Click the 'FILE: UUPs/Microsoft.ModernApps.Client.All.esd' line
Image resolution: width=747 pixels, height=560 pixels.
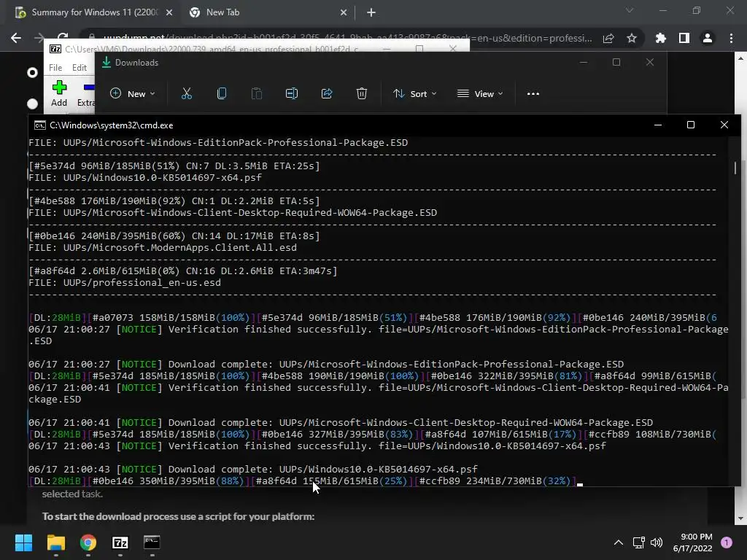coord(163,248)
